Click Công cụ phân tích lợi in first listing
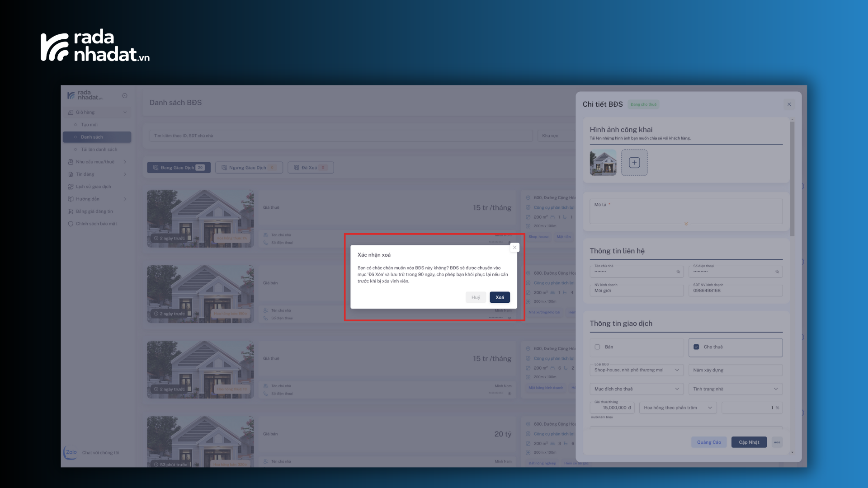The image size is (868, 488). click(554, 208)
